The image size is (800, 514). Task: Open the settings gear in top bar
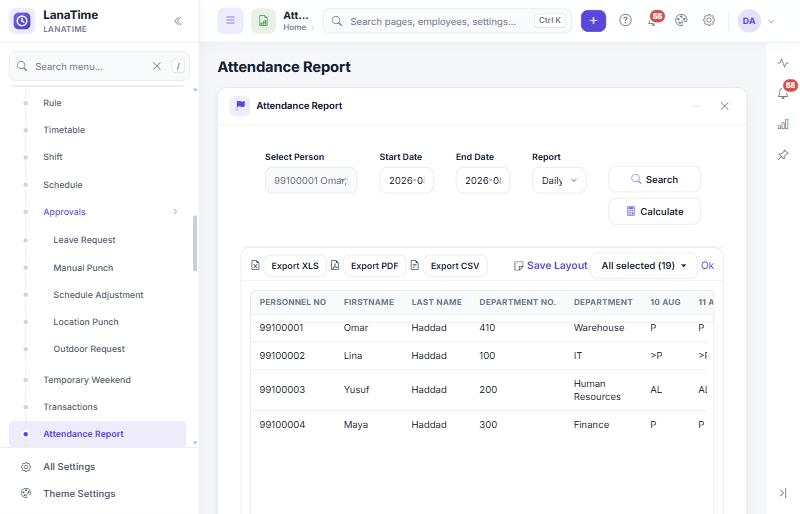click(x=709, y=20)
